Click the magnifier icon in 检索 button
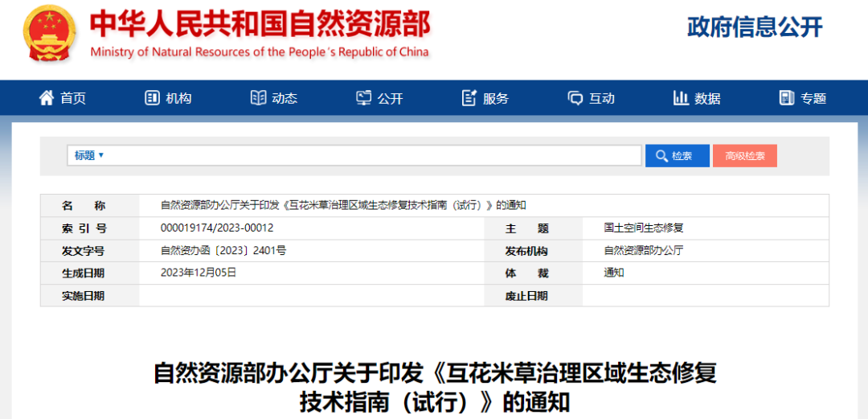The image size is (868, 419). coord(661,156)
